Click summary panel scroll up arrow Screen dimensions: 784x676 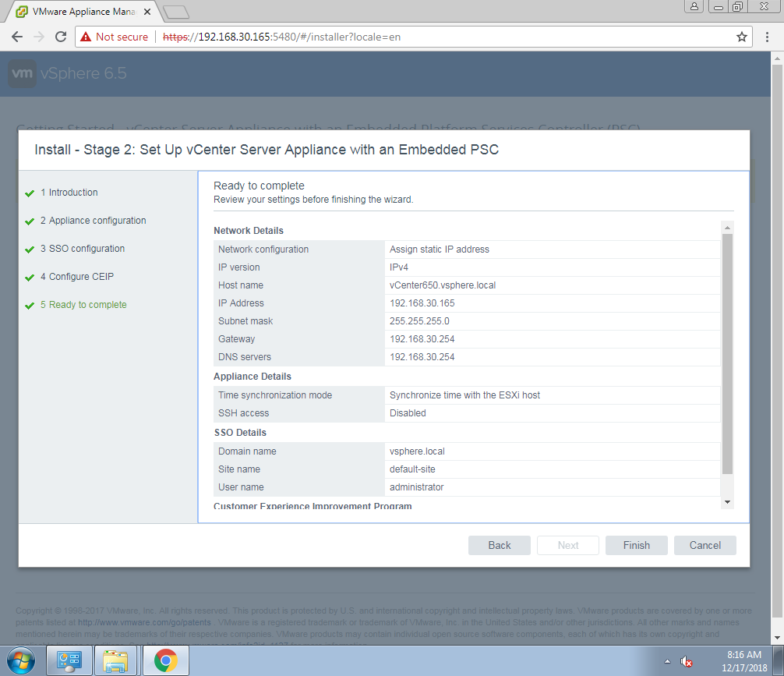[x=728, y=228]
